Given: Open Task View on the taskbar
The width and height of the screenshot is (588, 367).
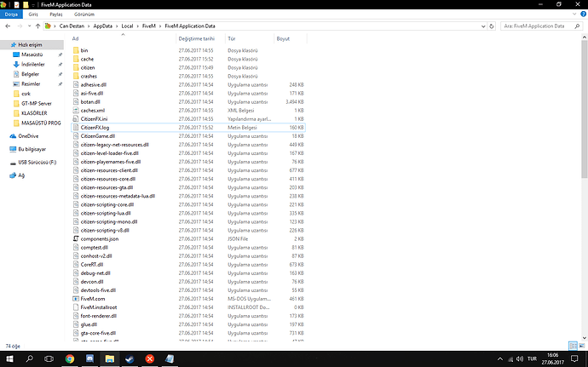Looking at the screenshot, I should (x=49, y=359).
